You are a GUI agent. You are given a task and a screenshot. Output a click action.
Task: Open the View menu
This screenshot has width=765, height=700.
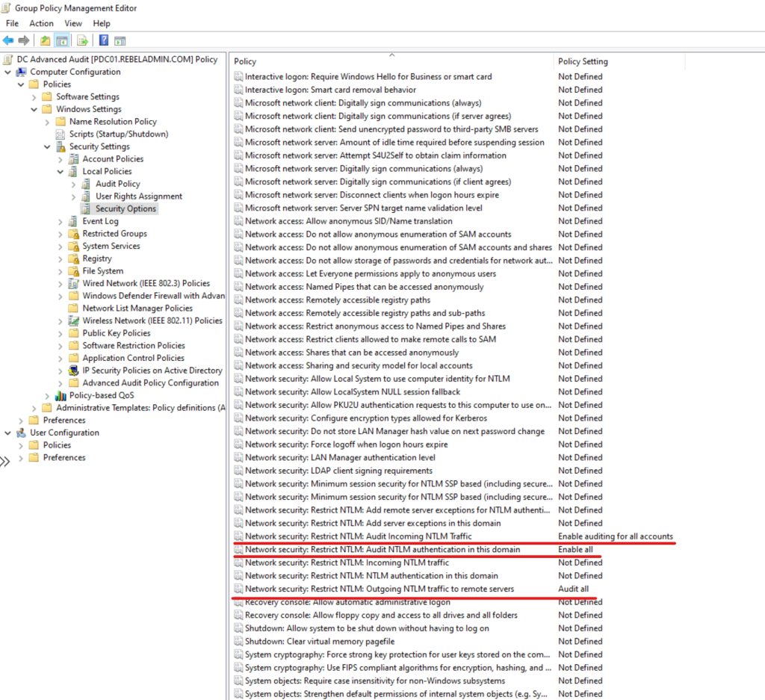tap(72, 23)
